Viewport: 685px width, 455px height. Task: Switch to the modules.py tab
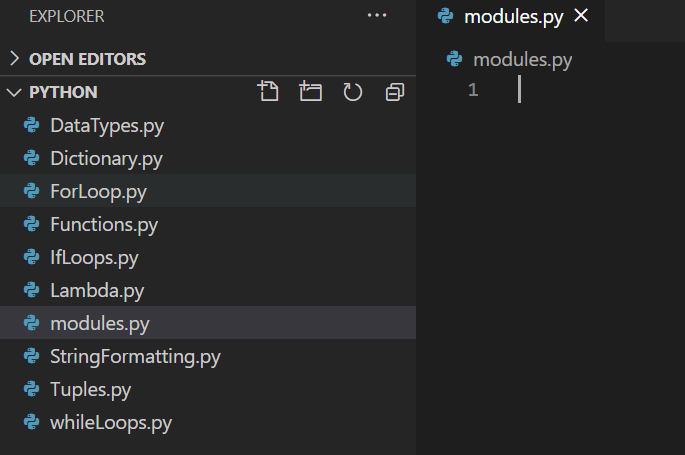tap(512, 16)
